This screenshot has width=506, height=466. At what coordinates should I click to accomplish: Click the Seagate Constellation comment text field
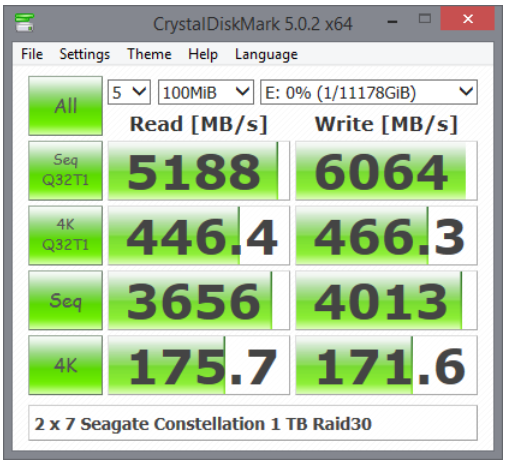point(253,423)
